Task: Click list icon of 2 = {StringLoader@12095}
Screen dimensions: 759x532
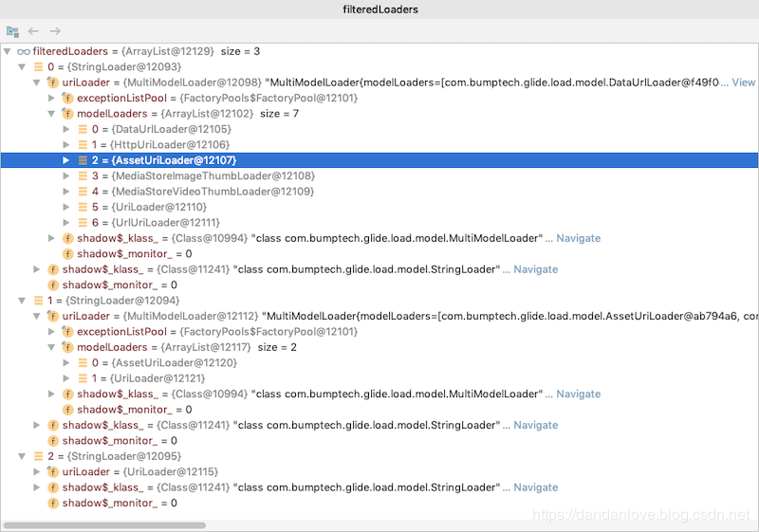Action: pyautogui.click(x=38, y=456)
